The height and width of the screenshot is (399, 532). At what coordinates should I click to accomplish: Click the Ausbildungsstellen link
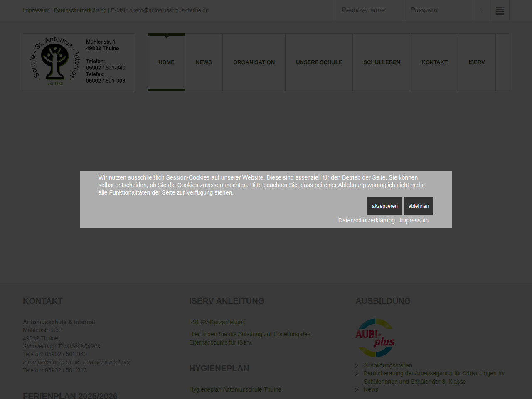click(x=388, y=365)
